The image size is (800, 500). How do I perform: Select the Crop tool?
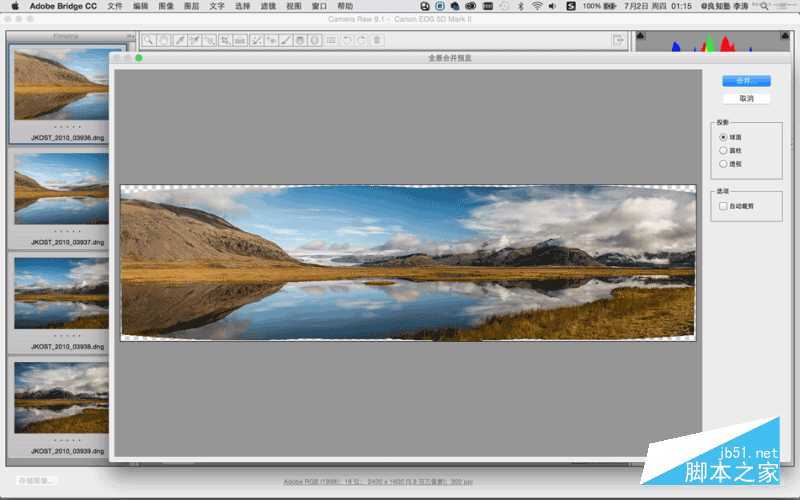pos(225,40)
